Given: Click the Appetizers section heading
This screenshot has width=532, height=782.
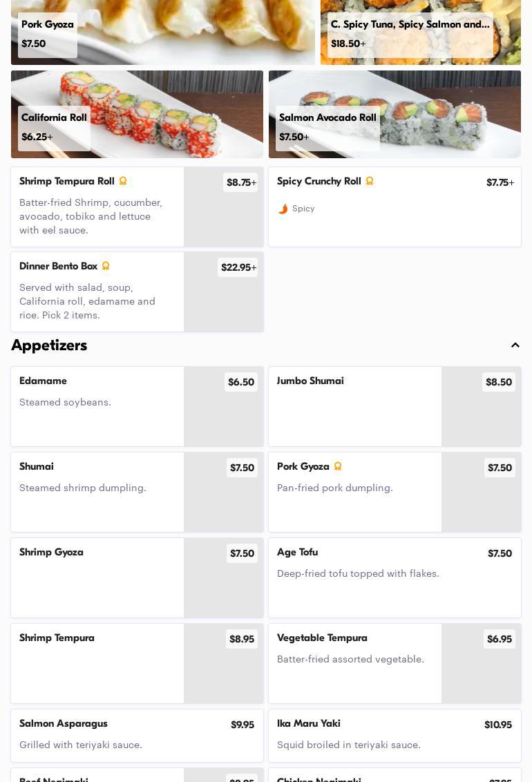Looking at the screenshot, I should point(49,345).
